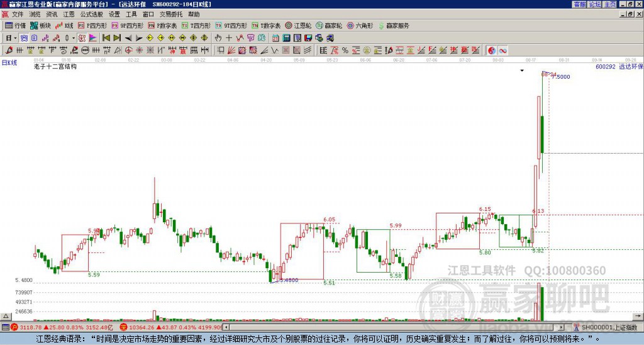The width and height of the screenshot is (644, 345).
Task: Select the hand pan tool
Action: point(218,38)
